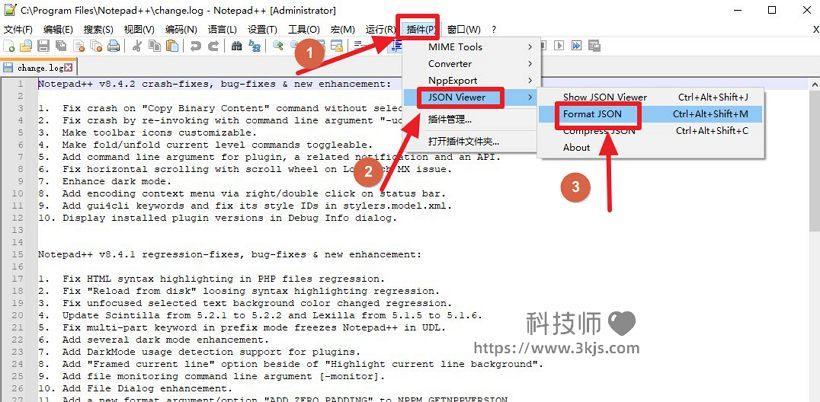Click line "10. Display installed plugin versions" text
820x402 pixels.
pos(218,218)
